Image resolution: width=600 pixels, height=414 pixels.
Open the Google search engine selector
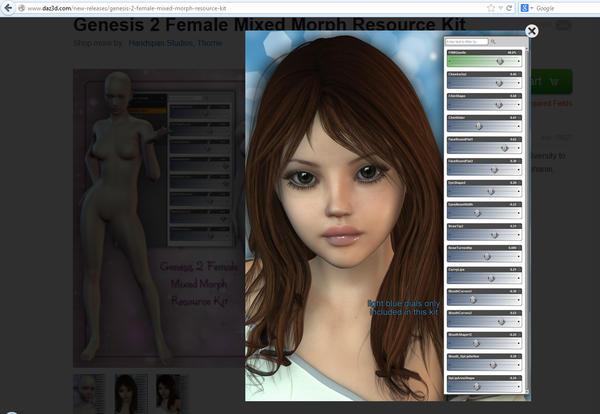tap(527, 8)
